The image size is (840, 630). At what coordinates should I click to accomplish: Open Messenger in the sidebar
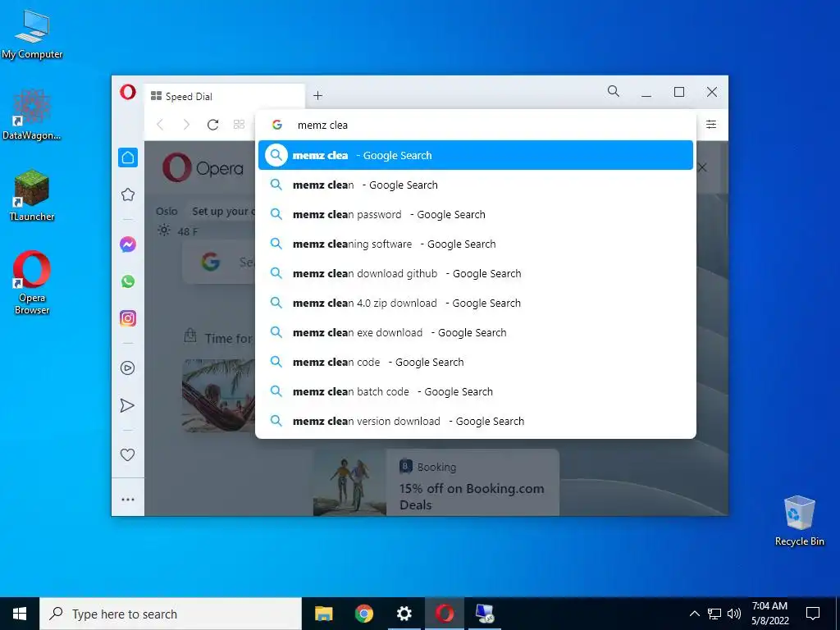point(127,244)
